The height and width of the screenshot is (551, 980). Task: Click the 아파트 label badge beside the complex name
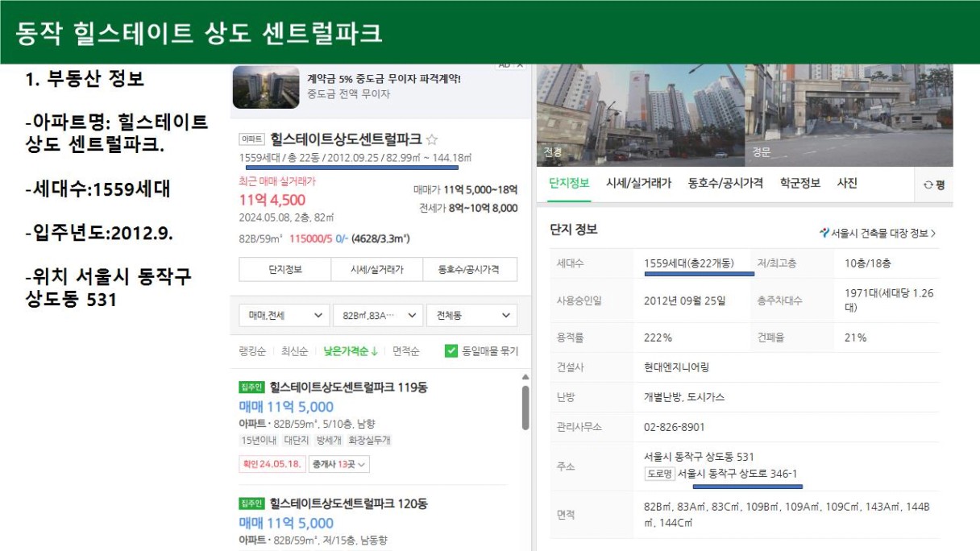coord(252,139)
